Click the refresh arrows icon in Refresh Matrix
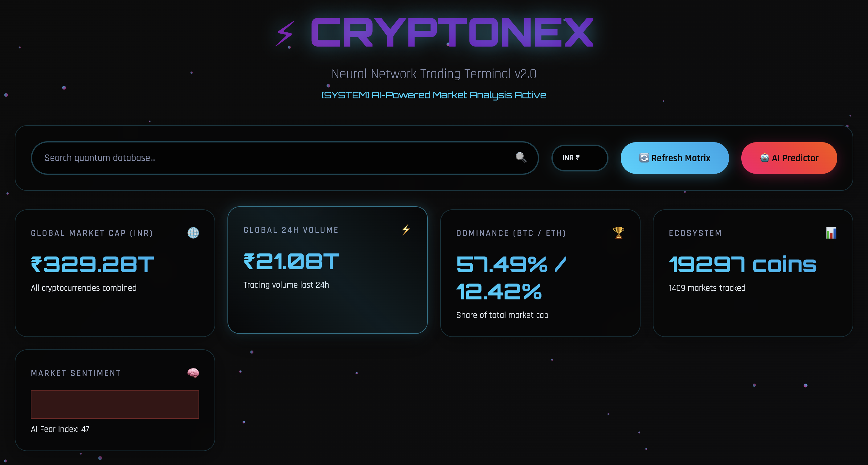This screenshot has height=465, width=868. pos(644,158)
